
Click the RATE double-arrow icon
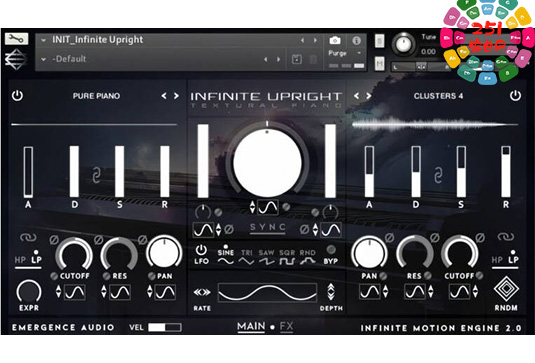(202, 292)
